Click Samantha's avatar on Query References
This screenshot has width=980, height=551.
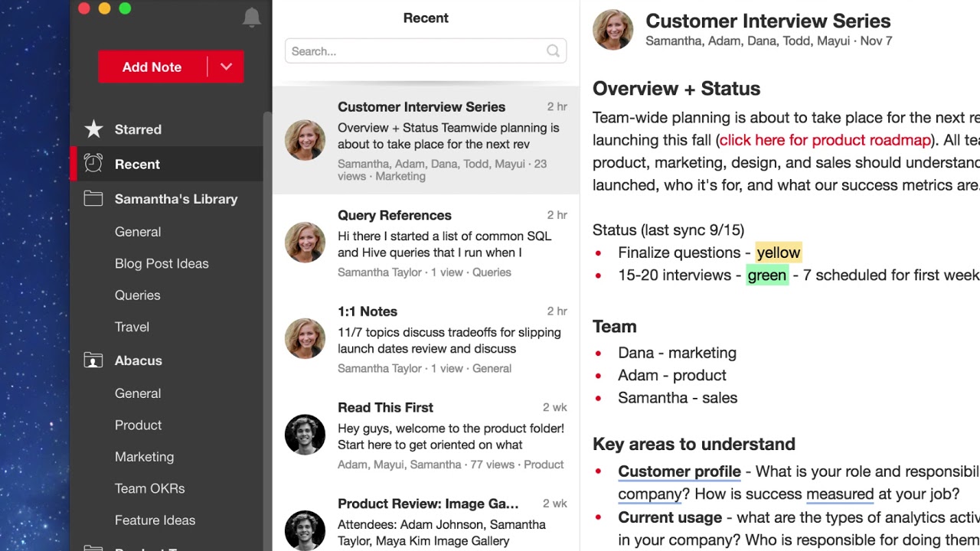click(305, 243)
